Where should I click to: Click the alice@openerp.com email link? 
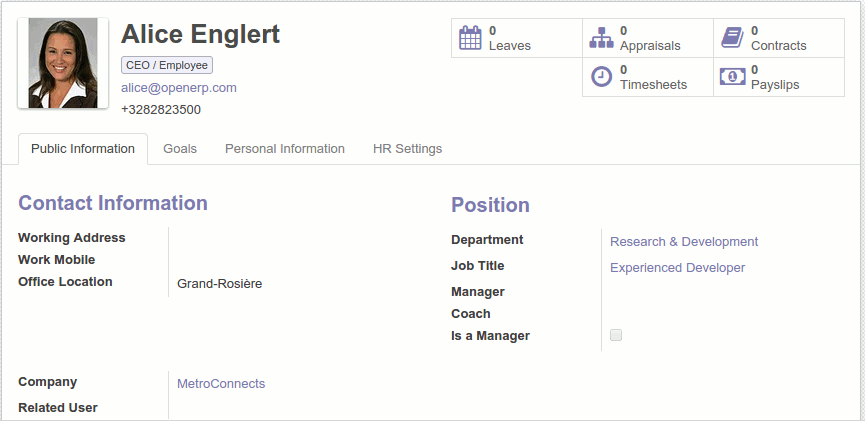pos(179,88)
